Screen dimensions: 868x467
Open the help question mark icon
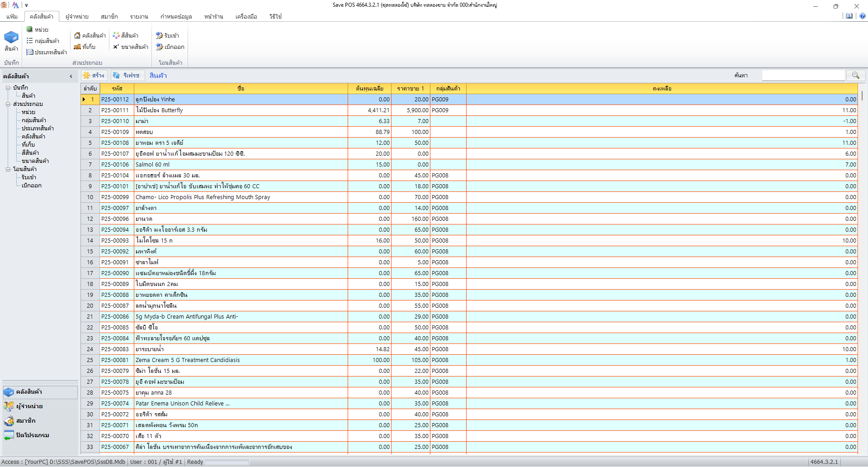pyautogui.click(x=862, y=16)
